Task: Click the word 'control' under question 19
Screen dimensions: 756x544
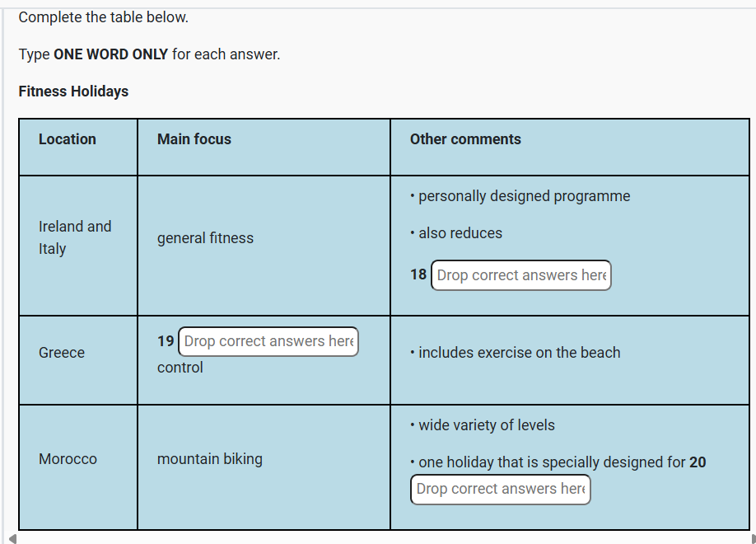Action: coord(180,368)
